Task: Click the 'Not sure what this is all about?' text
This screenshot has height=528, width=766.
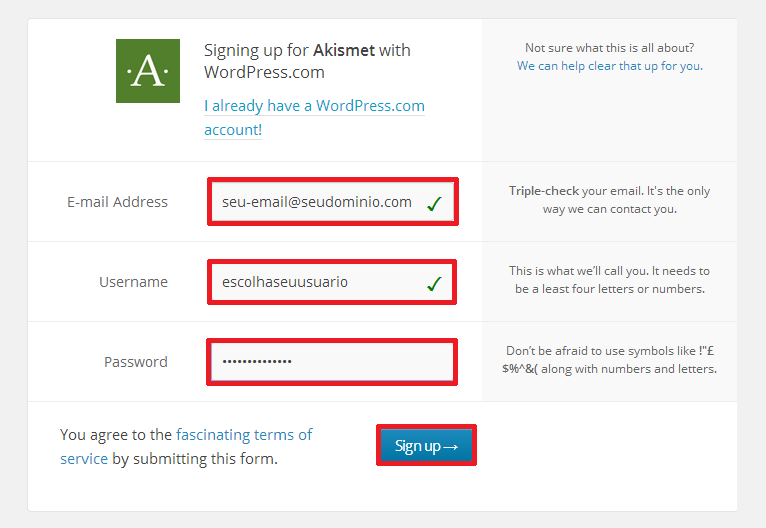Action: [610, 48]
